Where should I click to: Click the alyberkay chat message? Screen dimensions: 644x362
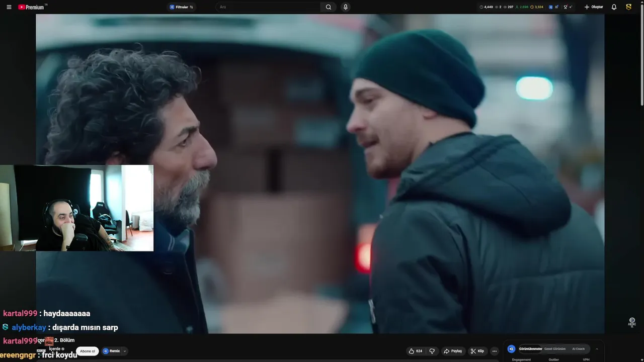(x=60, y=327)
